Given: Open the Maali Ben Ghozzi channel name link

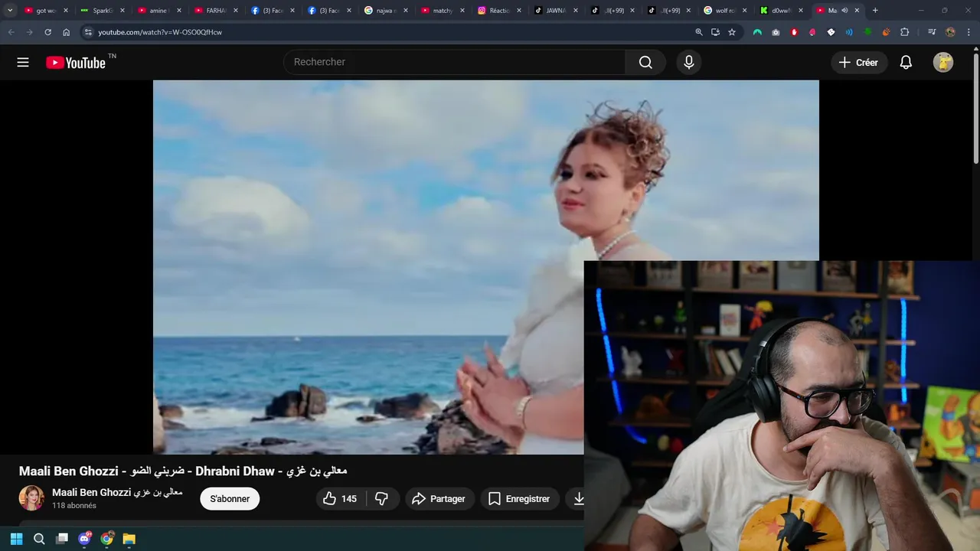Looking at the screenshot, I should point(117,492).
